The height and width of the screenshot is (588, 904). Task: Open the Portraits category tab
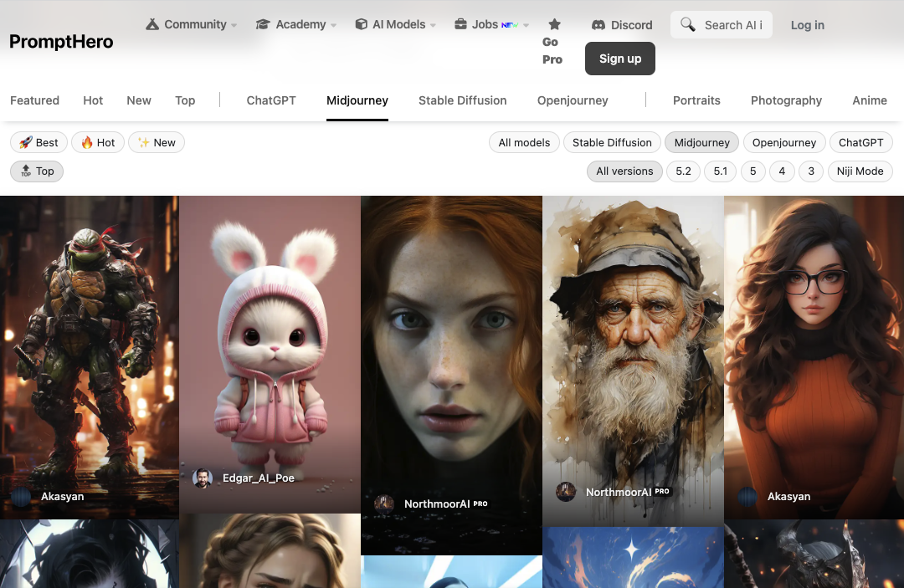click(x=696, y=100)
